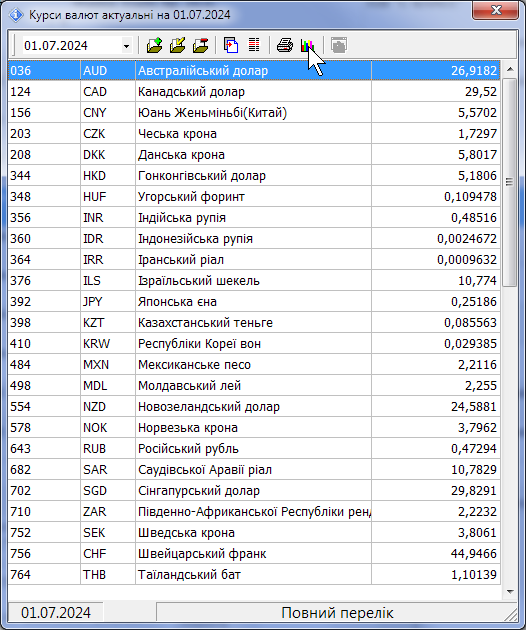526x630 pixels.
Task: Select Республіки Кореї вон row
Action: [x=254, y=344]
